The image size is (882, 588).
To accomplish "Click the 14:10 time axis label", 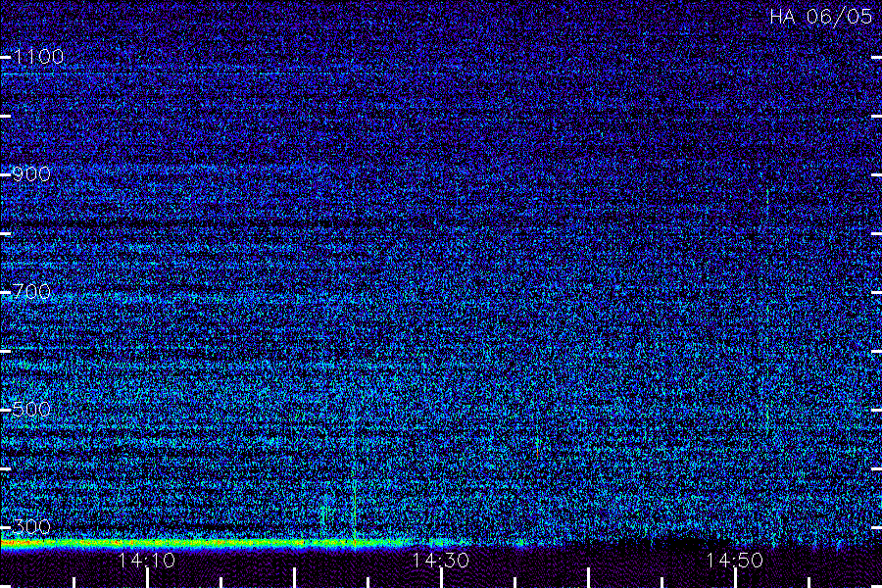I will click(147, 561).
